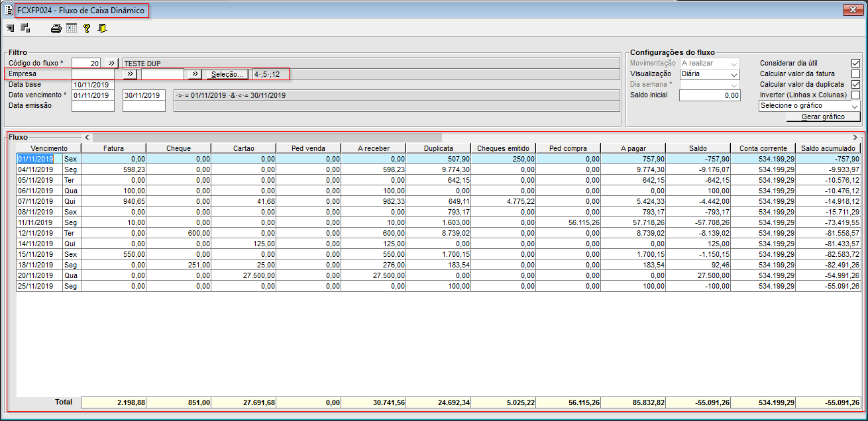868x421 pixels.
Task: Click the Duplicata column header
Action: (438, 148)
